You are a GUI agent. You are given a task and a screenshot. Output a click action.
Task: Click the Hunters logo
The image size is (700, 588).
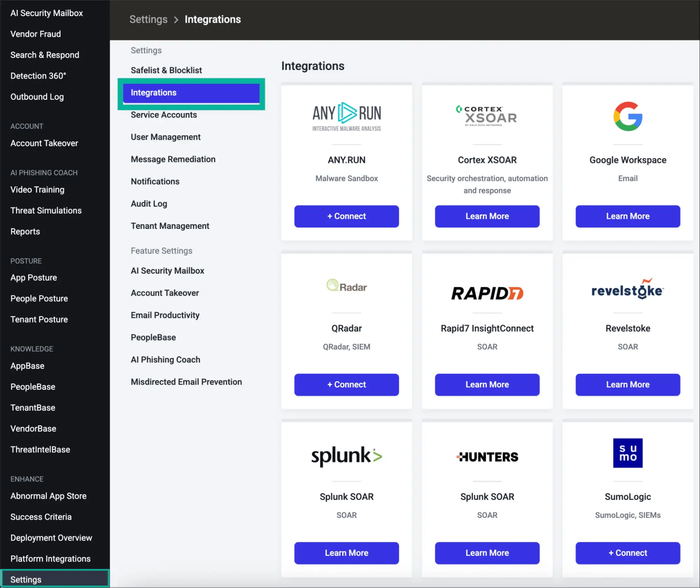point(487,457)
